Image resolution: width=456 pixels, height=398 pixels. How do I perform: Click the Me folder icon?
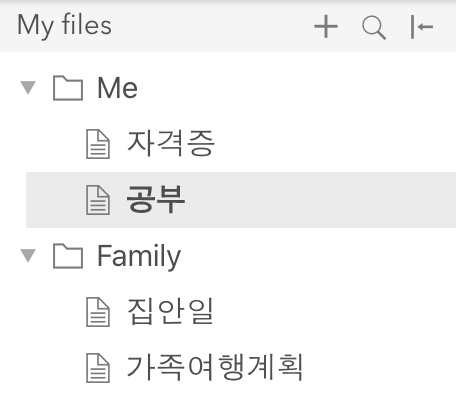coord(68,88)
